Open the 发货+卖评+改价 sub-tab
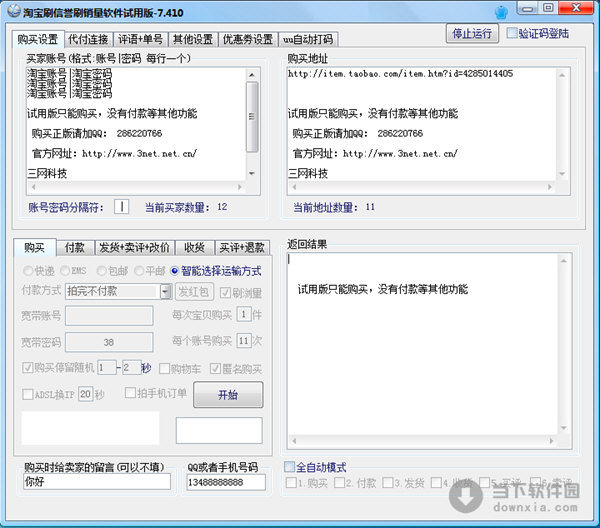The image size is (600, 528). (134, 248)
